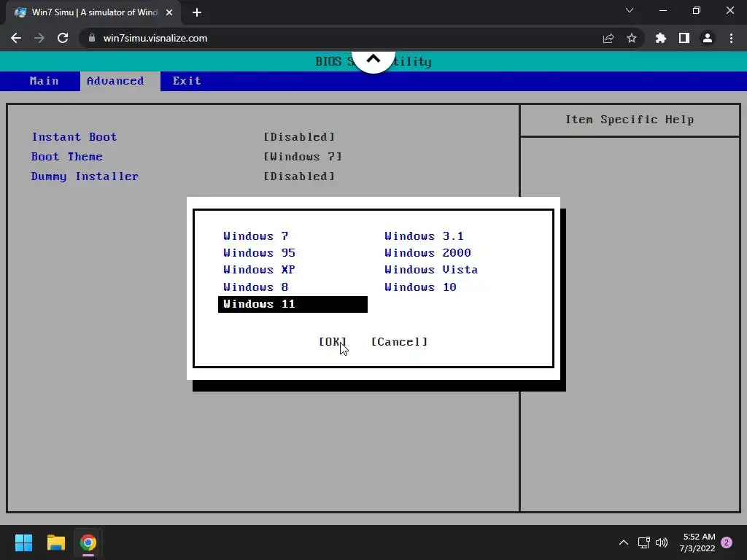This screenshot has height=560, width=747.
Task: Click the address bar URL win7simu.visnalize.com
Action: tap(155, 38)
